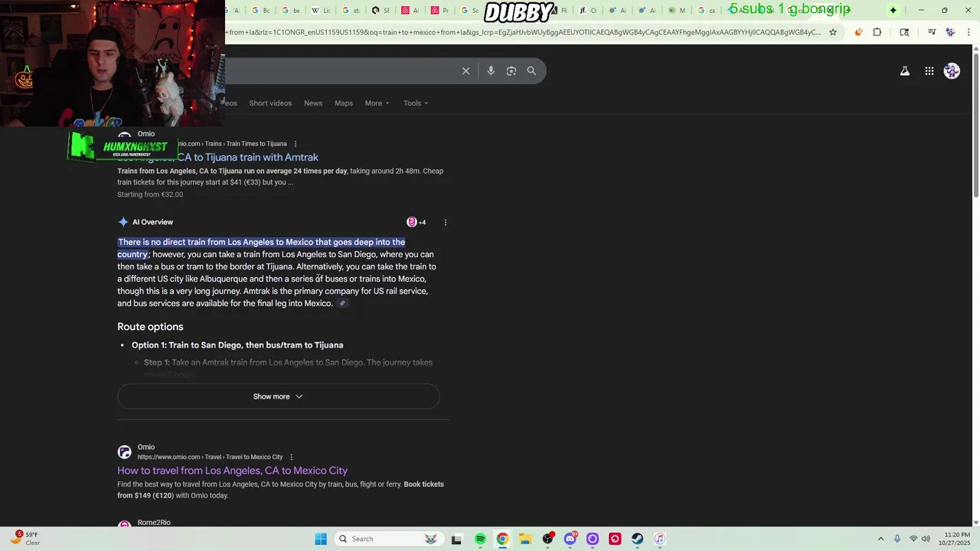980x551 pixels.
Task: Open Discord from the taskbar
Action: tap(570, 539)
